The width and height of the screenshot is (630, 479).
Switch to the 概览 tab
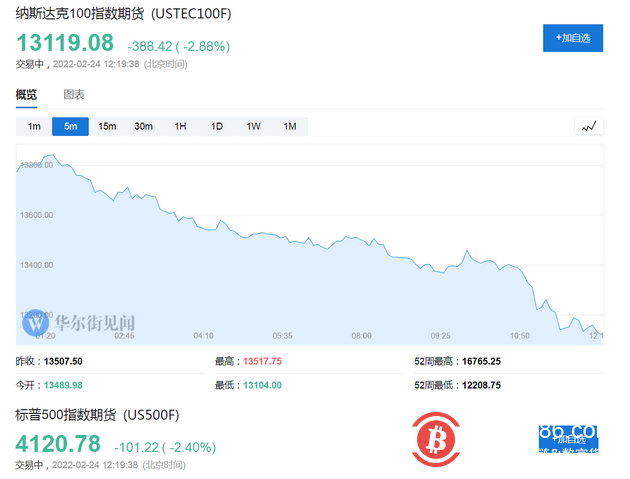tap(26, 95)
